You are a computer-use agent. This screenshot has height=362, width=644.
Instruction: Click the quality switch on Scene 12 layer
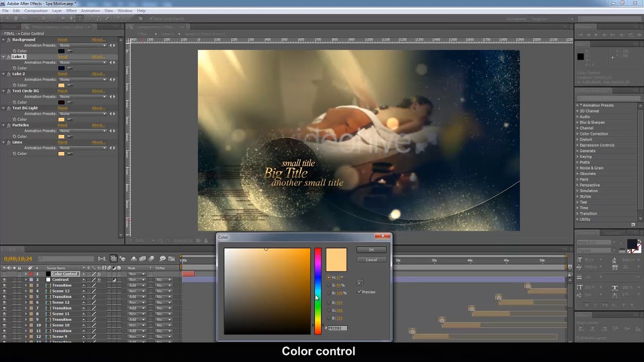[x=94, y=302]
